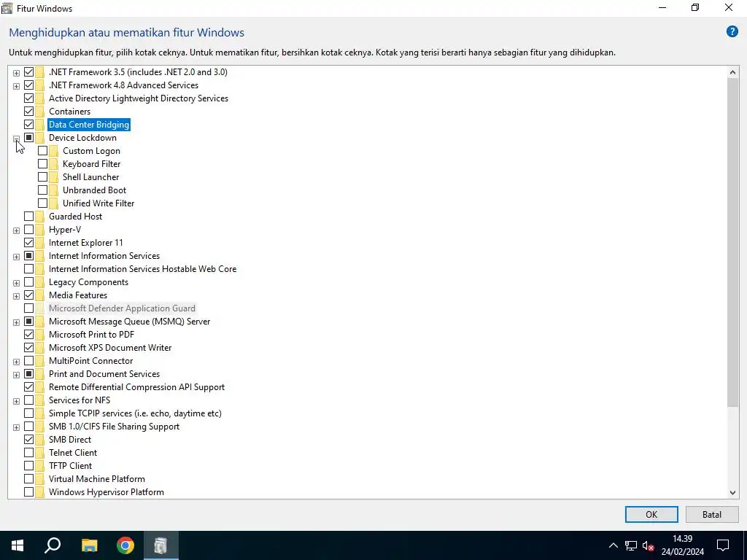Open the taskbar clock showing 14.39

[x=682, y=545]
